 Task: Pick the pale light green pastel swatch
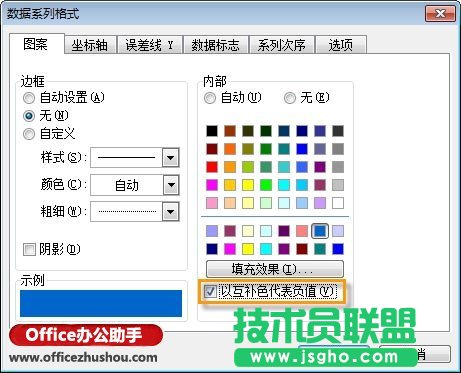coord(266,203)
